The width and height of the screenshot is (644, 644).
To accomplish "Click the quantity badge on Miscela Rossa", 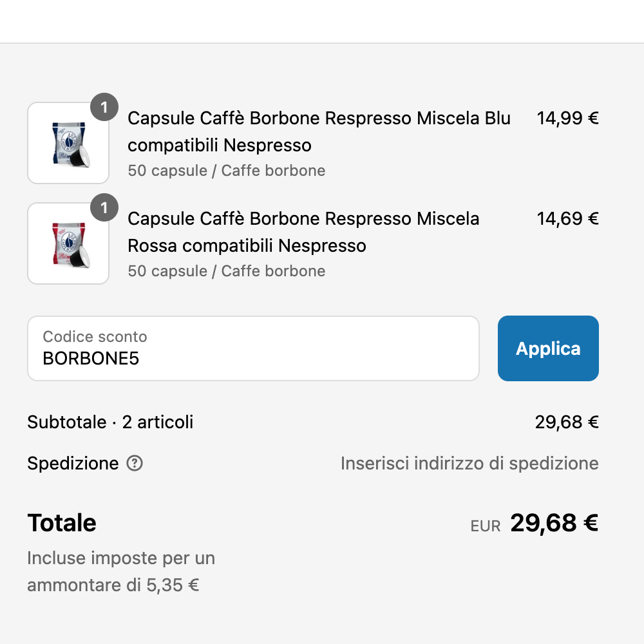I will pos(104,207).
